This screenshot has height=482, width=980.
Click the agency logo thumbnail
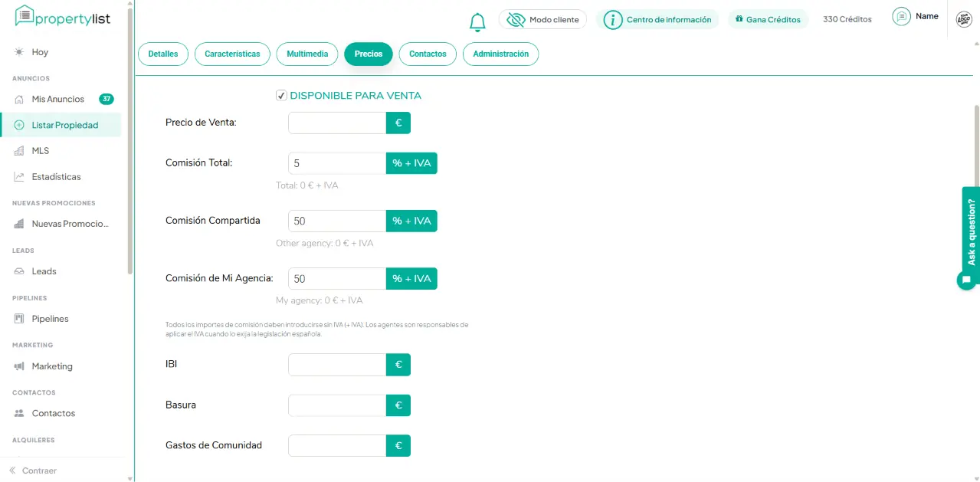click(x=965, y=20)
